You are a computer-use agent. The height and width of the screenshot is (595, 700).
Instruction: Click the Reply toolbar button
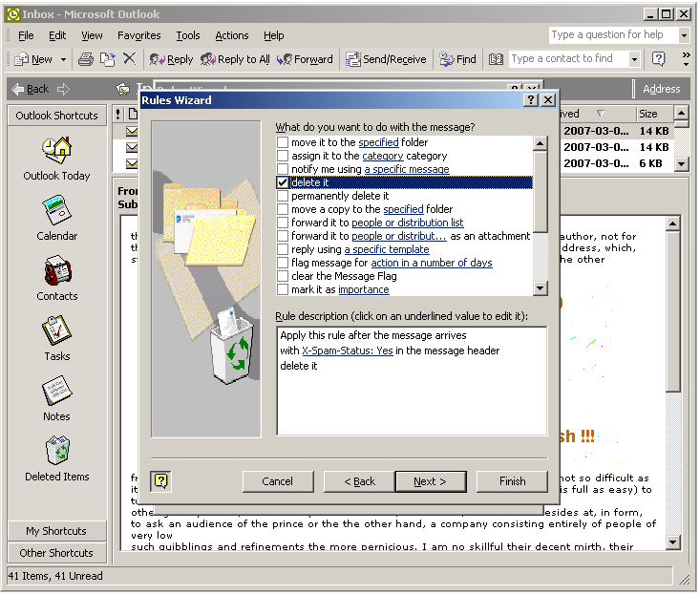[x=171, y=59]
